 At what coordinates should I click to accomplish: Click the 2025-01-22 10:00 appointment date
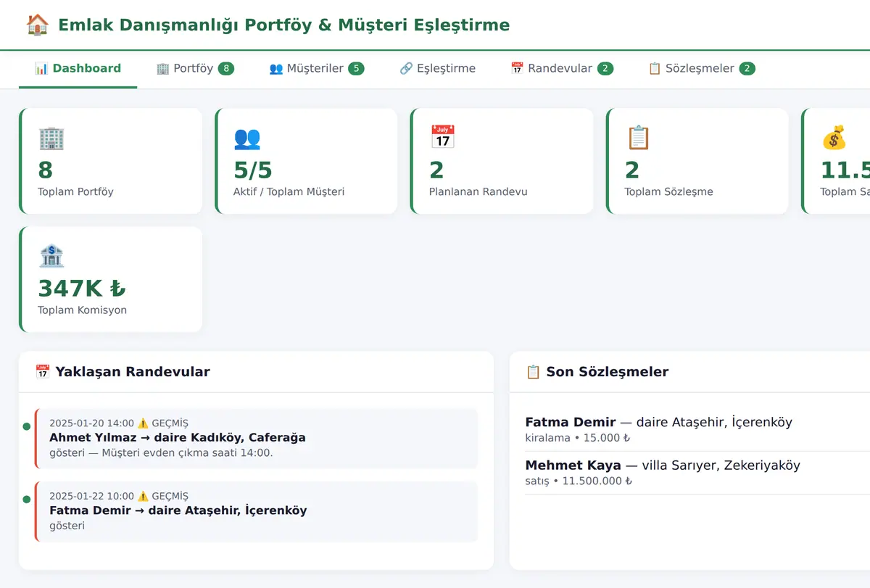pyautogui.click(x=92, y=496)
